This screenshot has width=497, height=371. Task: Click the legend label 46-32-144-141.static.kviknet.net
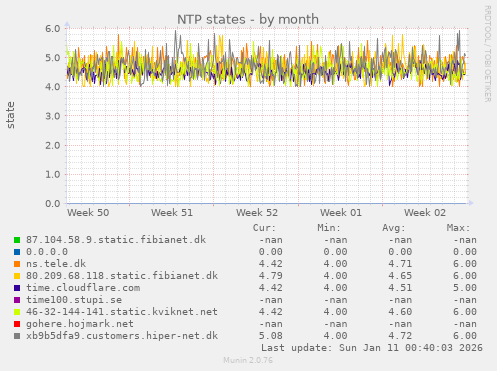tap(122, 312)
